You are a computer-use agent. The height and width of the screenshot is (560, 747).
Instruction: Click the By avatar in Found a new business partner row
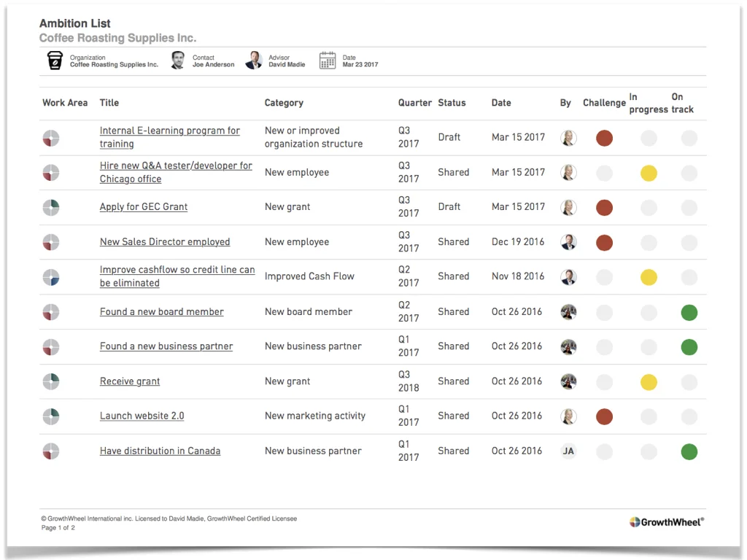pyautogui.click(x=568, y=347)
